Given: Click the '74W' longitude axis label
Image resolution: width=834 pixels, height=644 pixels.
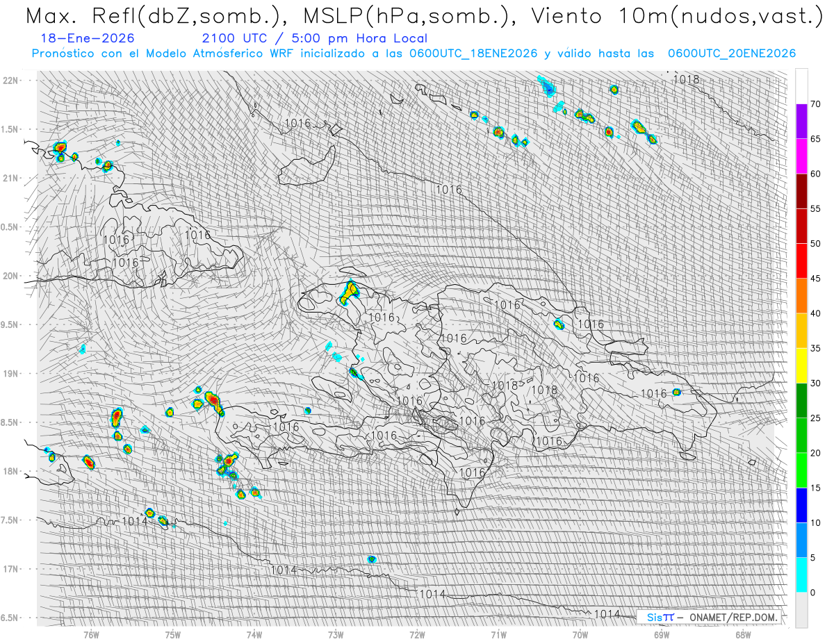Looking at the screenshot, I should [254, 634].
